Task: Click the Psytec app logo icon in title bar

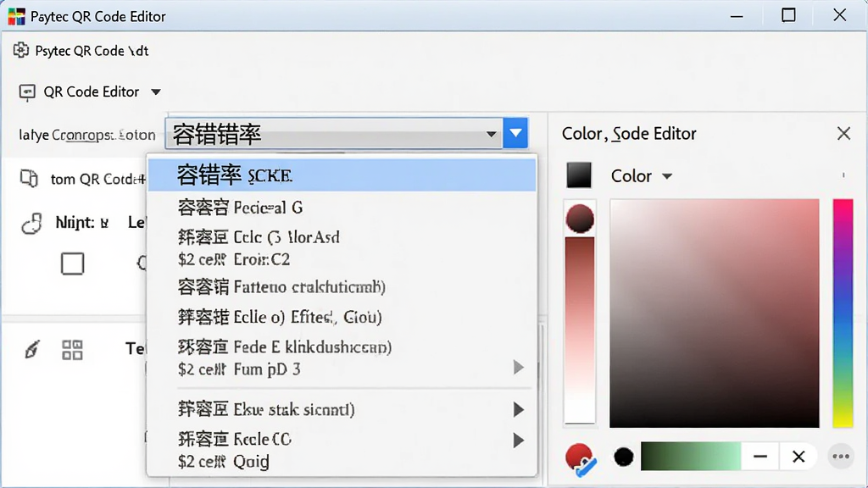Action: click(17, 16)
